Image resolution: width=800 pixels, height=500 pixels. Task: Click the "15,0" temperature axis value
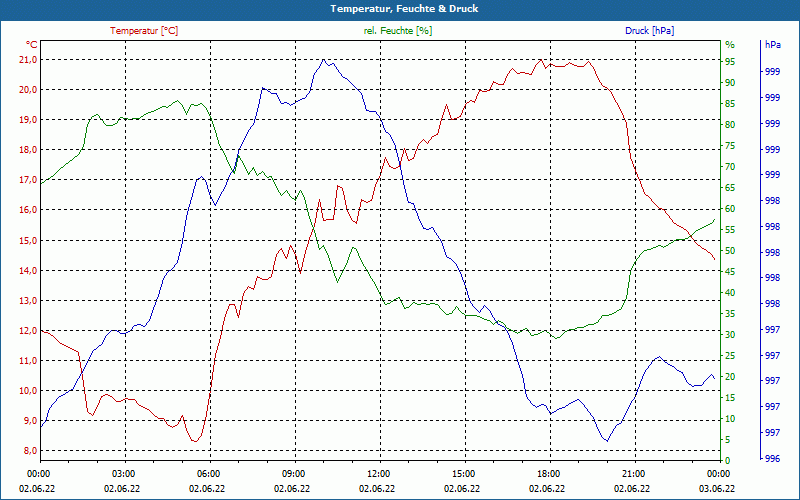tap(28, 240)
